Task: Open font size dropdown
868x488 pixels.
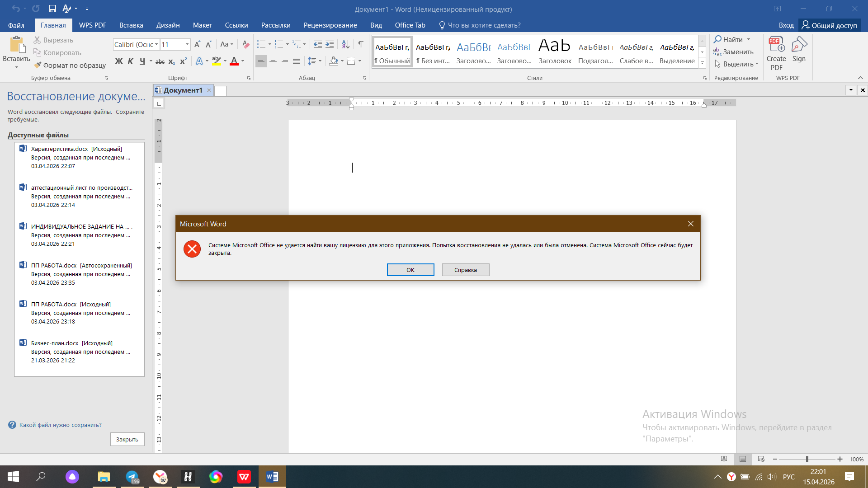Action: (187, 44)
